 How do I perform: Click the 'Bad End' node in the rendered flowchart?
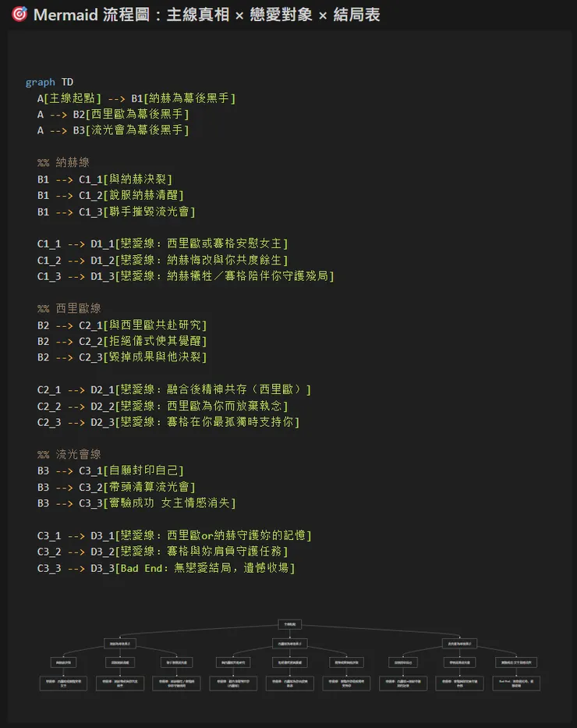tap(516, 684)
